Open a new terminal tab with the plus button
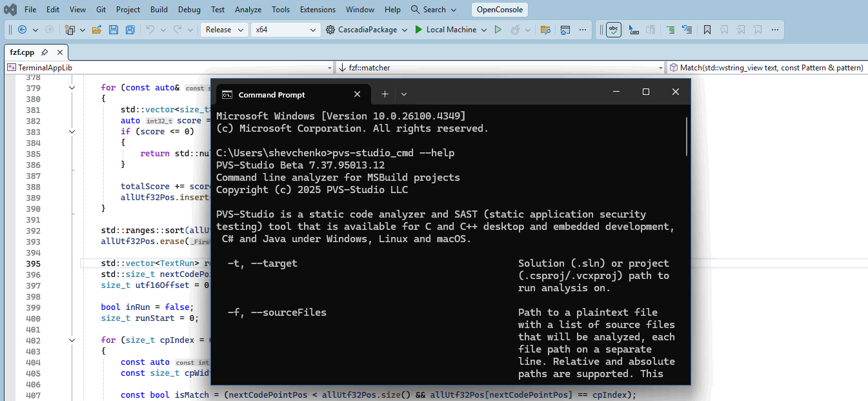 (x=385, y=94)
